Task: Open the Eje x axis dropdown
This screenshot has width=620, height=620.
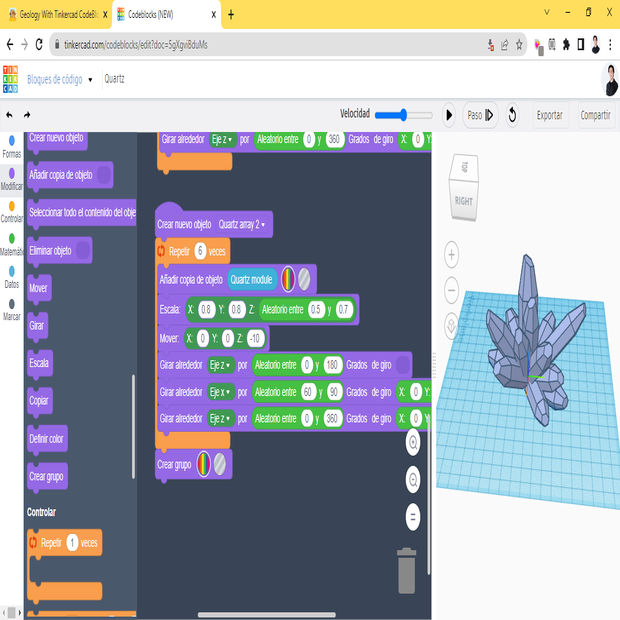Action: click(222, 391)
